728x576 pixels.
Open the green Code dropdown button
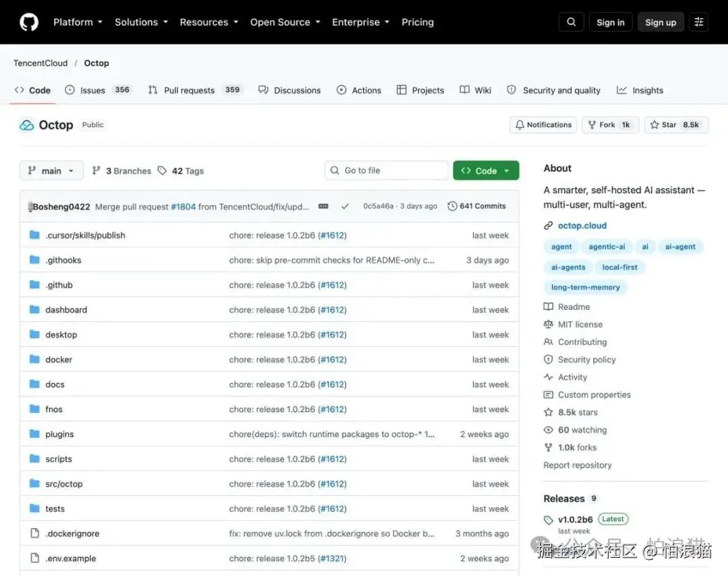click(485, 171)
